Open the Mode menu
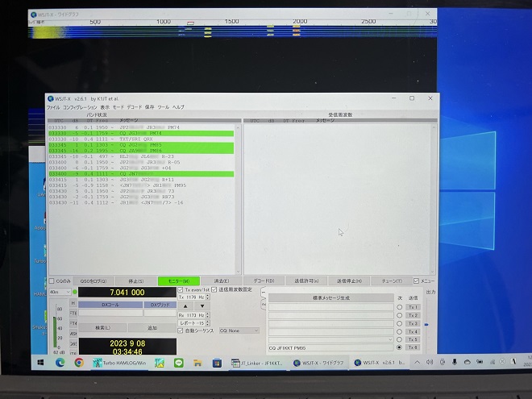 118,107
